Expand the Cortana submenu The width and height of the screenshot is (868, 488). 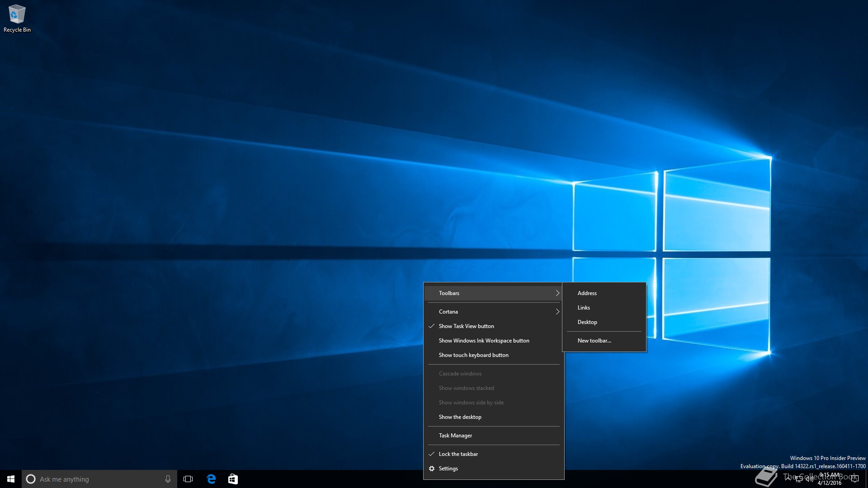(x=494, y=312)
